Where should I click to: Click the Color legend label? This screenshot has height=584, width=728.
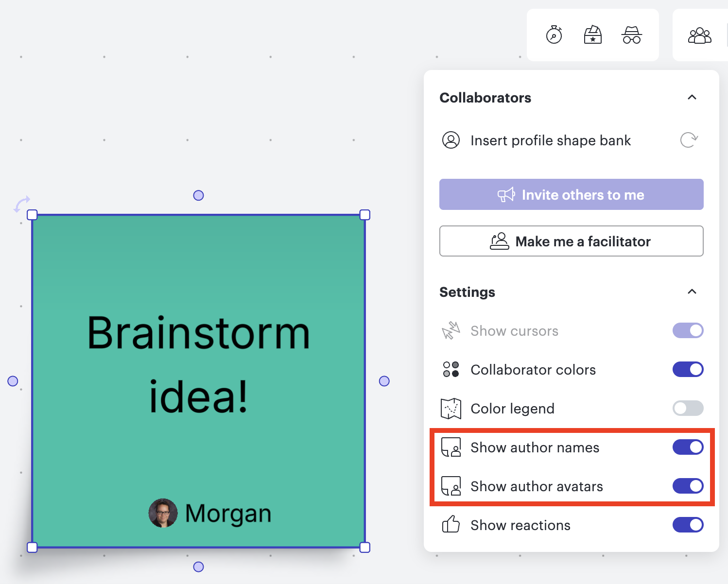(x=512, y=409)
